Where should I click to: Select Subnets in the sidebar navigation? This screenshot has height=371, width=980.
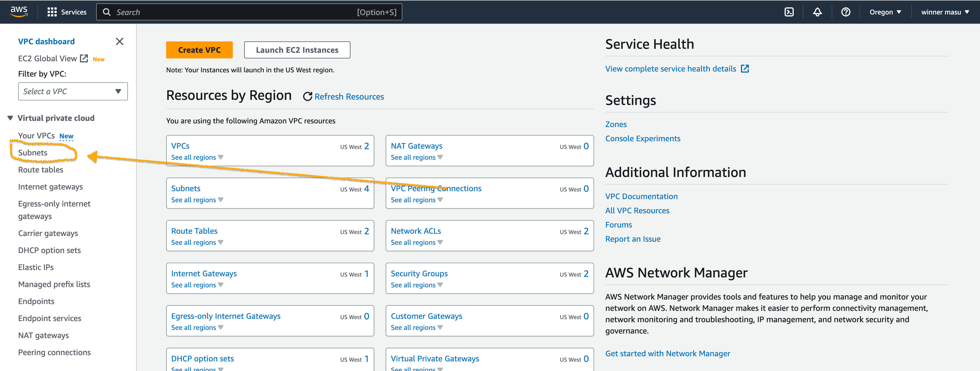click(x=33, y=153)
